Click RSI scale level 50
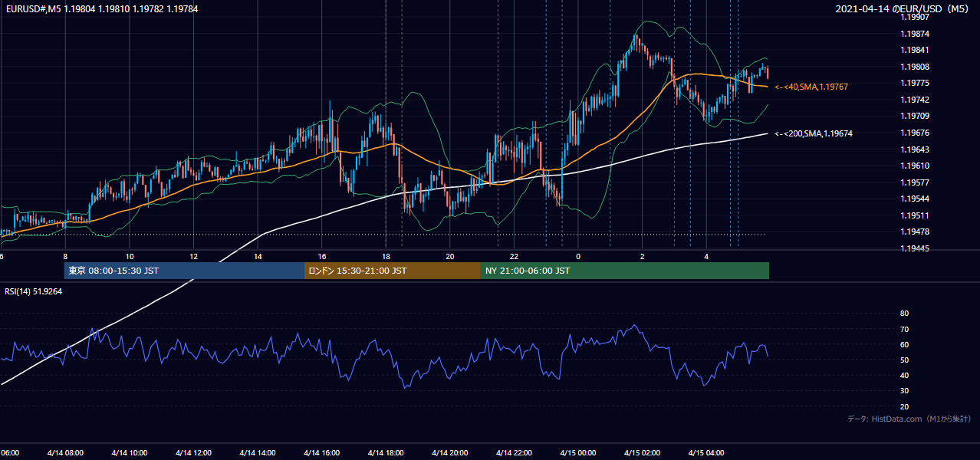The width and height of the screenshot is (980, 460). coord(904,360)
